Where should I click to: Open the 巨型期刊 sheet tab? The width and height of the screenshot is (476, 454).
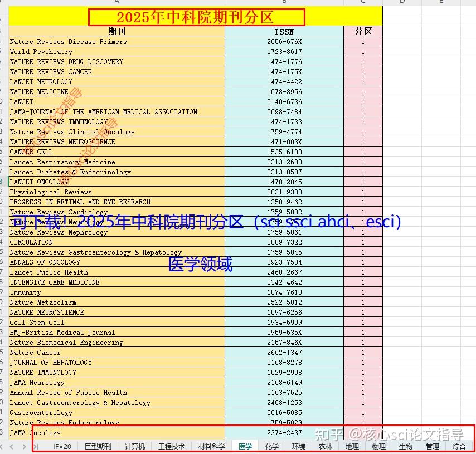coord(98,446)
